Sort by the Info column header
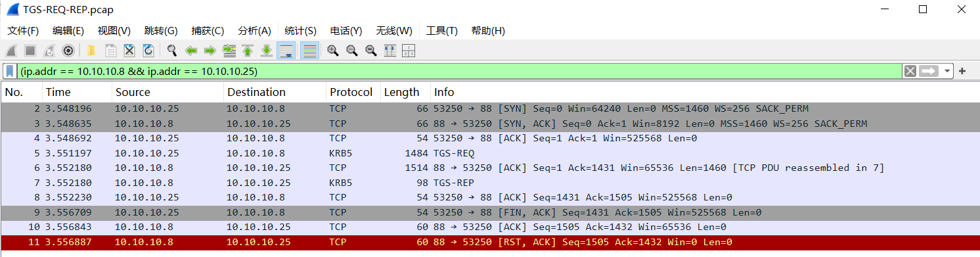Image resolution: width=980 pixels, height=257 pixels. pos(705,92)
